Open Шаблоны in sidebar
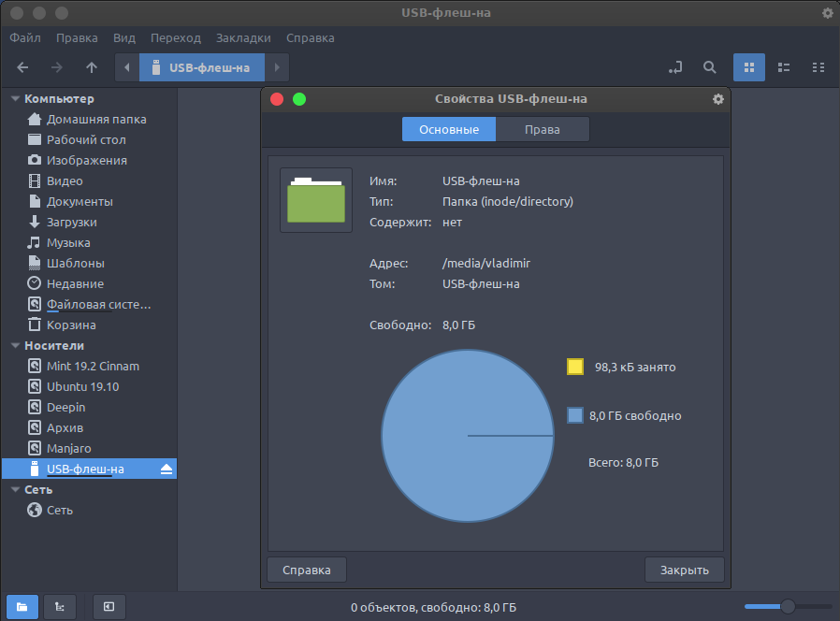Viewport: 840px width, 621px height. 89,264
